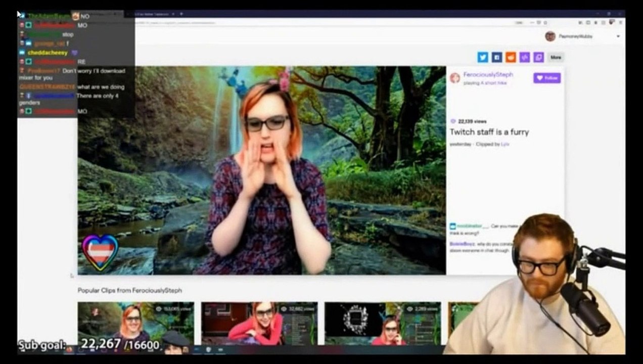The image size is (643, 364).
Task: Copy the clip link with the purple copy icon
Action: (539, 57)
